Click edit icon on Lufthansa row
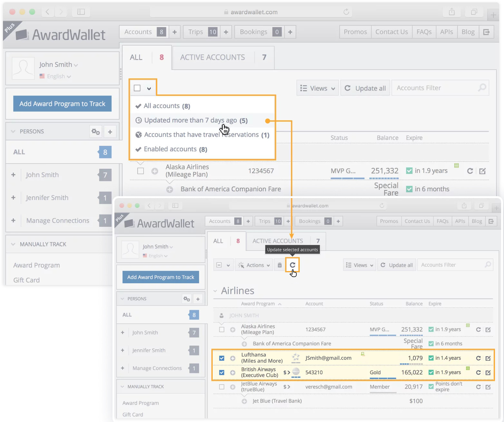The height and width of the screenshot is (422, 504). [488, 358]
